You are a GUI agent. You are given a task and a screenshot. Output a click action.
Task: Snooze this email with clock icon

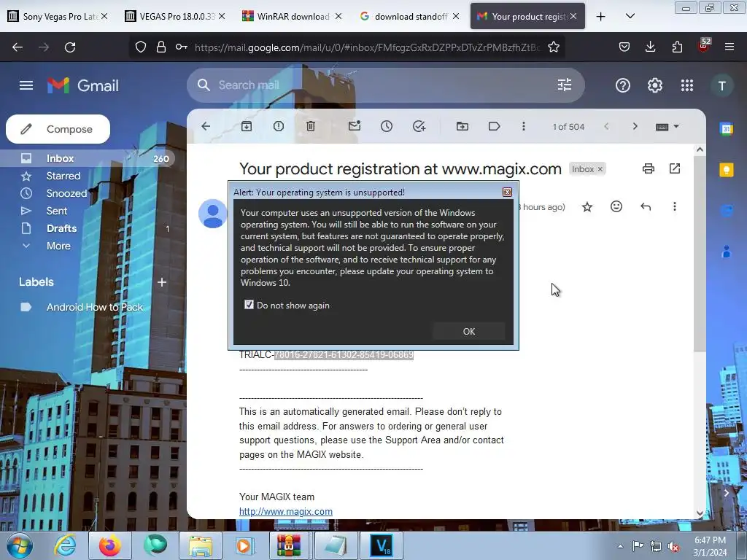pyautogui.click(x=387, y=126)
